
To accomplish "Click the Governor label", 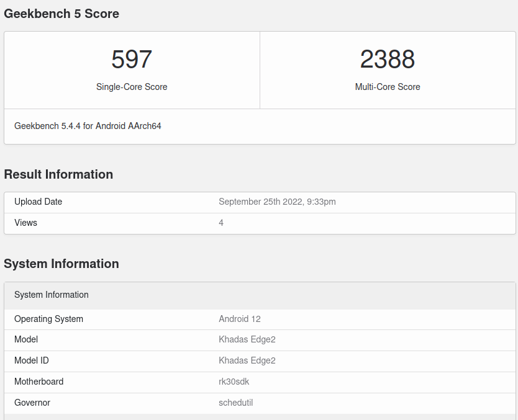I will [x=32, y=403].
